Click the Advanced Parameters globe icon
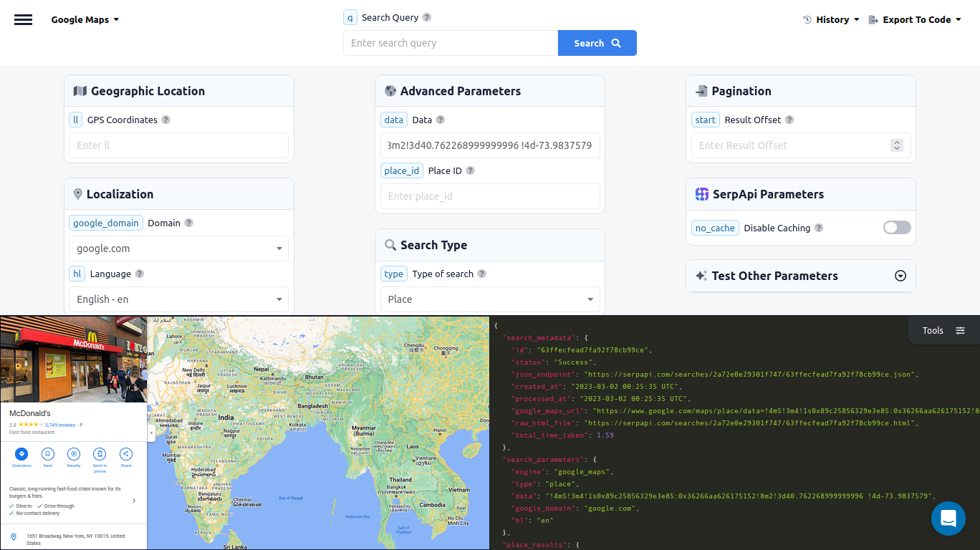The image size is (980, 550). point(390,91)
